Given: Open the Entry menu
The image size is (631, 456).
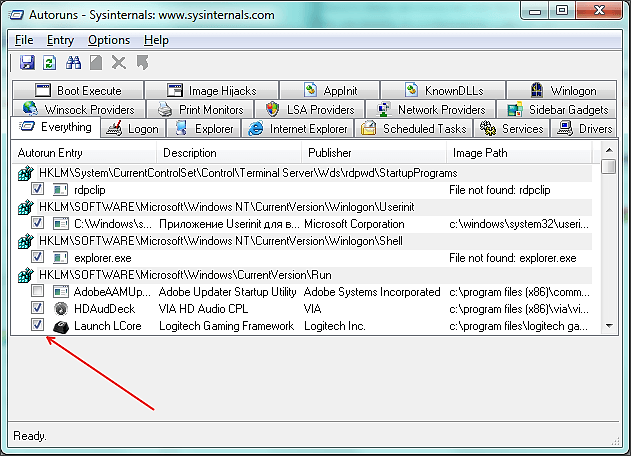Looking at the screenshot, I should (x=60, y=40).
